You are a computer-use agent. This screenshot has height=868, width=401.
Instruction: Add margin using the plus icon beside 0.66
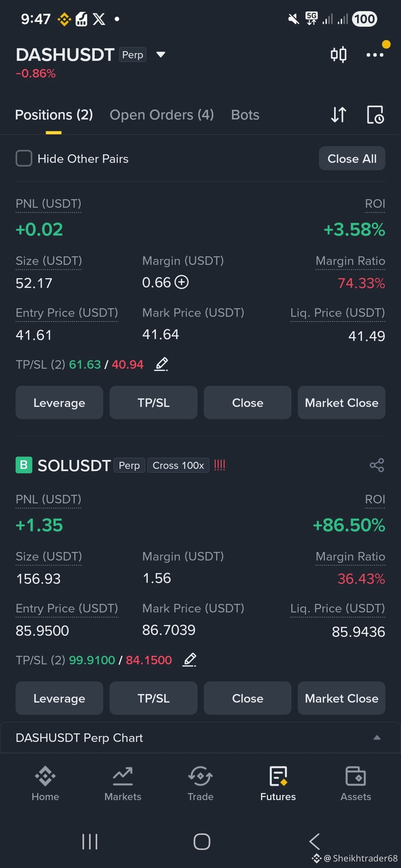click(182, 282)
